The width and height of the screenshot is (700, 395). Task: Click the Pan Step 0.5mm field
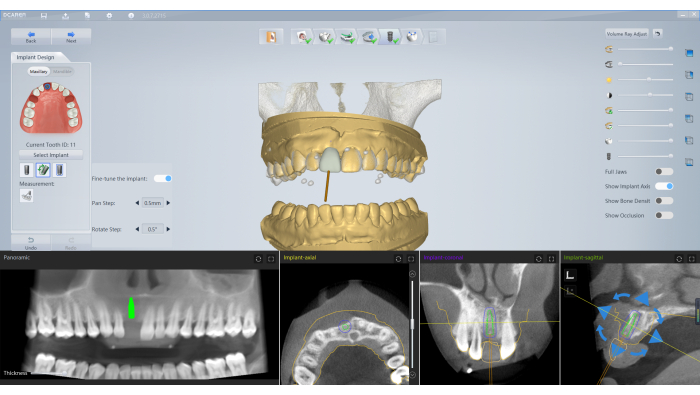pyautogui.click(x=153, y=203)
